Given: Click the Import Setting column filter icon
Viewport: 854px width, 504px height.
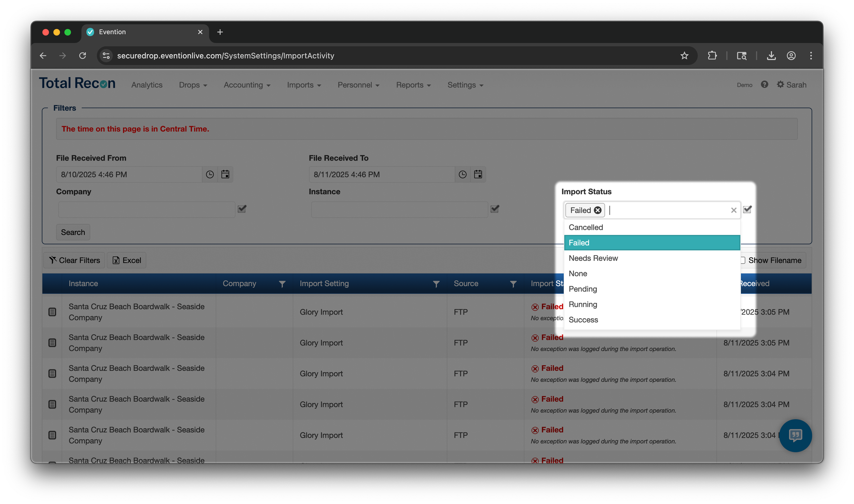Looking at the screenshot, I should tap(436, 284).
